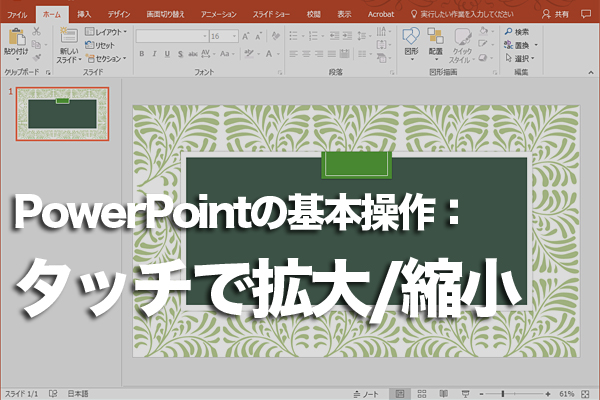Click the Reset (リセット) button
The image size is (600, 400).
pyautogui.click(x=100, y=45)
